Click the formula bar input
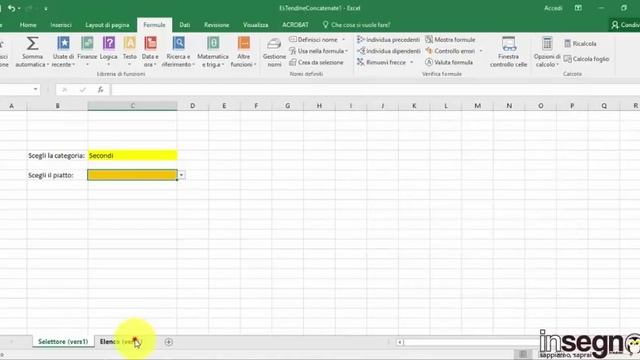The image size is (640, 360). (x=375, y=90)
